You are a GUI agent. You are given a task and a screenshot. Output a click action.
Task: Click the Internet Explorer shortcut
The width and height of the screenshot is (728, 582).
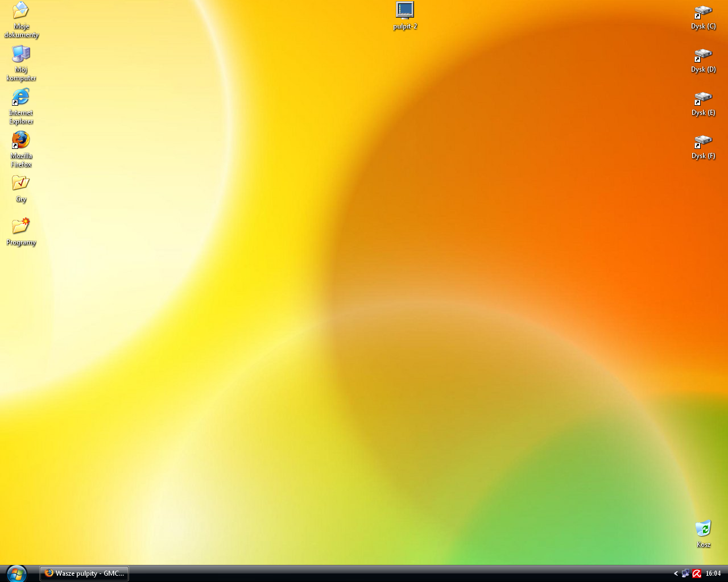21,98
